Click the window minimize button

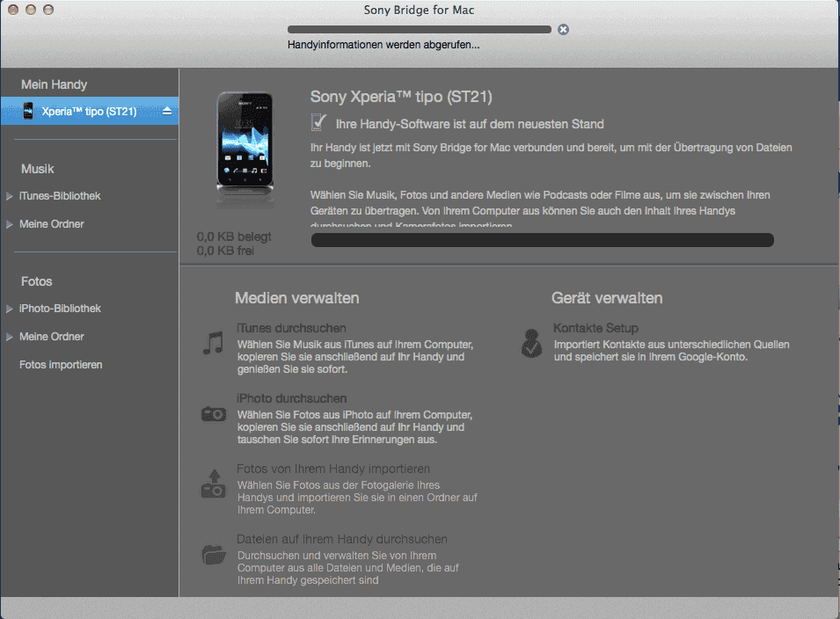31,10
